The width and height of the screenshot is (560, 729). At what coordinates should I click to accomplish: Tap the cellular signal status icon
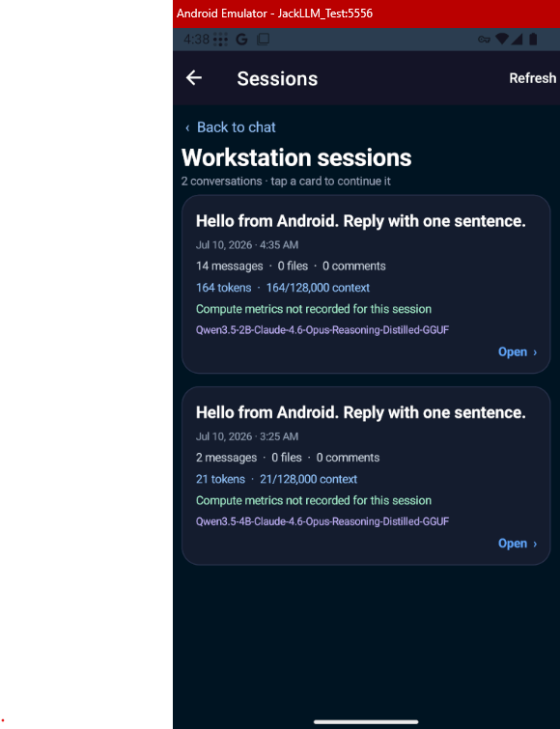pos(517,39)
